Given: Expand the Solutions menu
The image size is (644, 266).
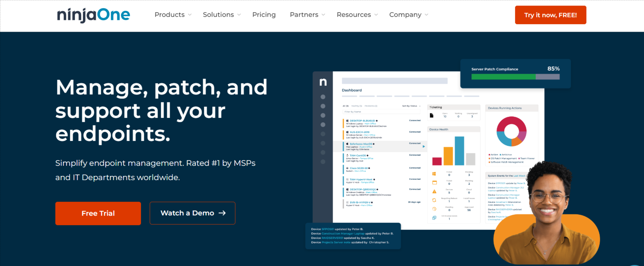Looking at the screenshot, I should pyautogui.click(x=222, y=15).
